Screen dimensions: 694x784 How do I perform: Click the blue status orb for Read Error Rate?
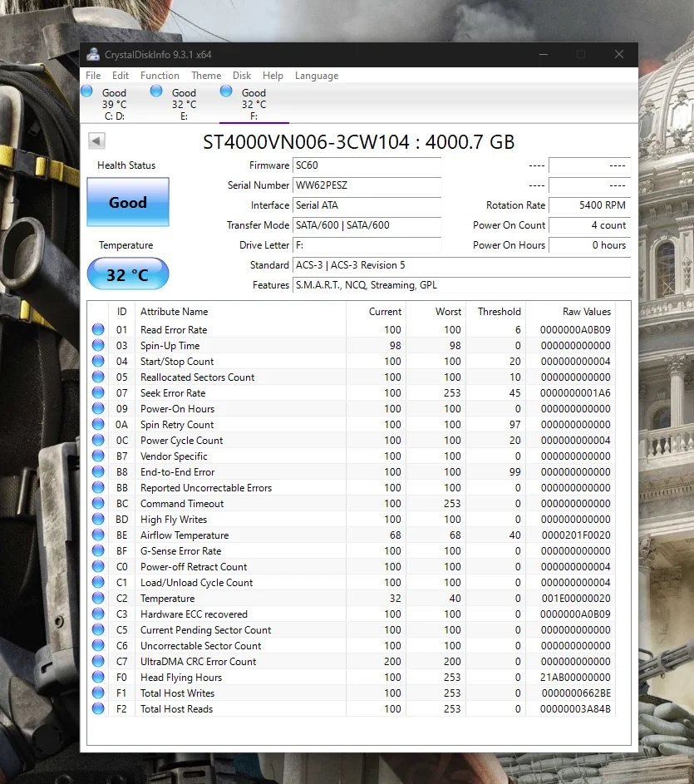click(x=98, y=329)
